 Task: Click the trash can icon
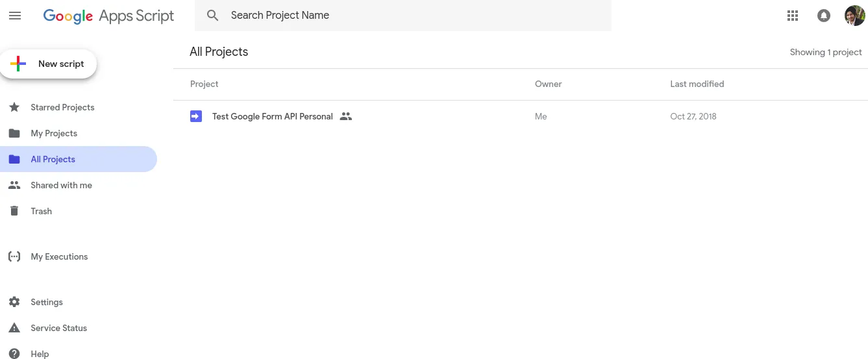(x=14, y=211)
